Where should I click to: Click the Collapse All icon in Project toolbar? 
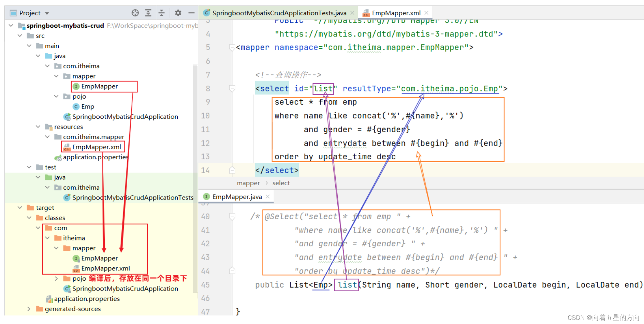point(161,13)
